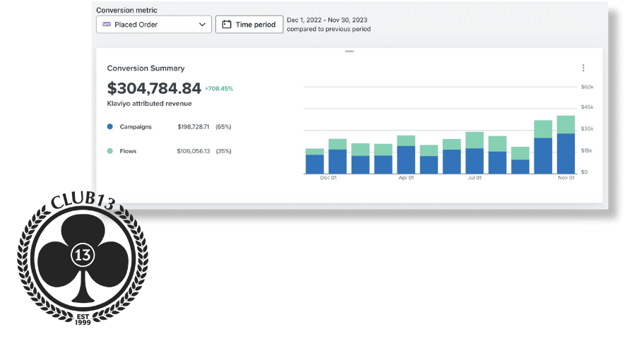Viewport: 644px width, 341px height.
Task: Click the $198,728.71 Campaigns value
Action: pyautogui.click(x=193, y=126)
